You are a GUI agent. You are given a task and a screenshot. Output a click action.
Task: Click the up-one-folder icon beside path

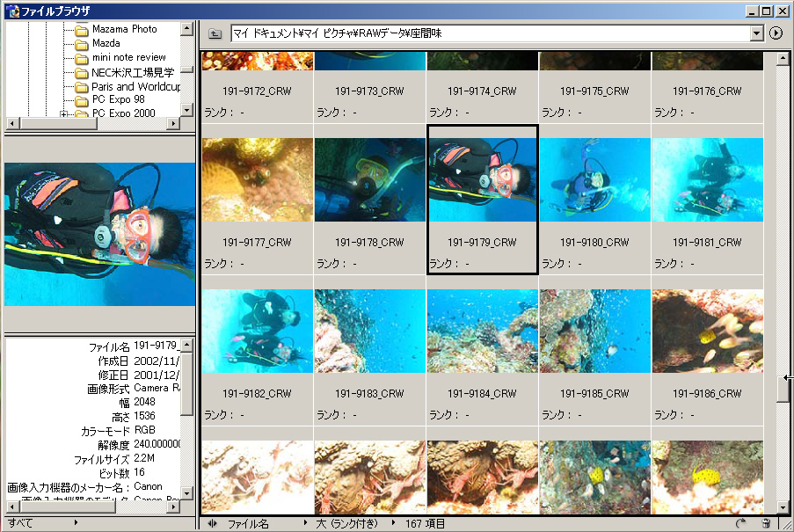215,33
